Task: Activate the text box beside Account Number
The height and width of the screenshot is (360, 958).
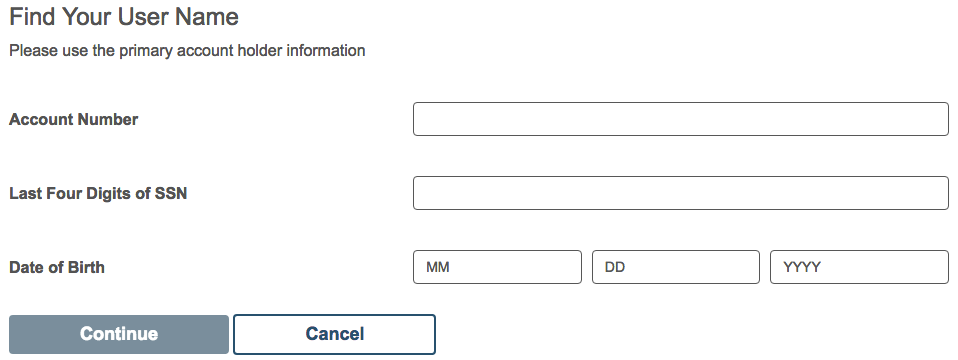Action: 681,119
